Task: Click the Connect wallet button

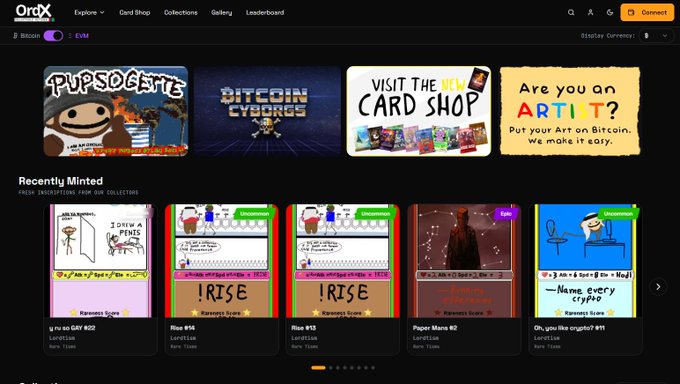Action: (x=647, y=13)
